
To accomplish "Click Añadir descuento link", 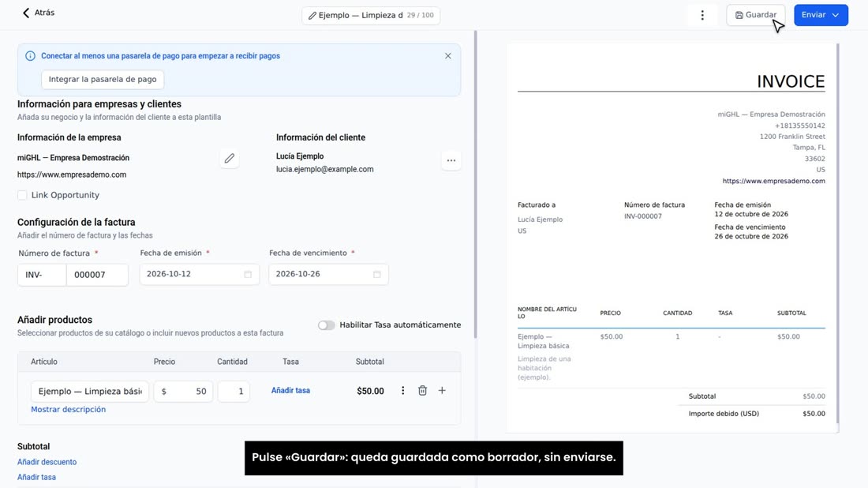I will click(x=47, y=462).
